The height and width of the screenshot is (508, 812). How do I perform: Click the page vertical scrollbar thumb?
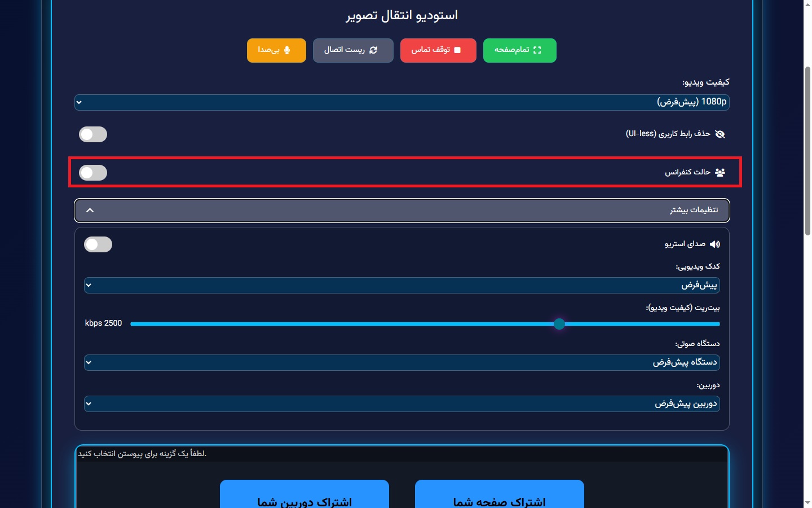[807, 150]
